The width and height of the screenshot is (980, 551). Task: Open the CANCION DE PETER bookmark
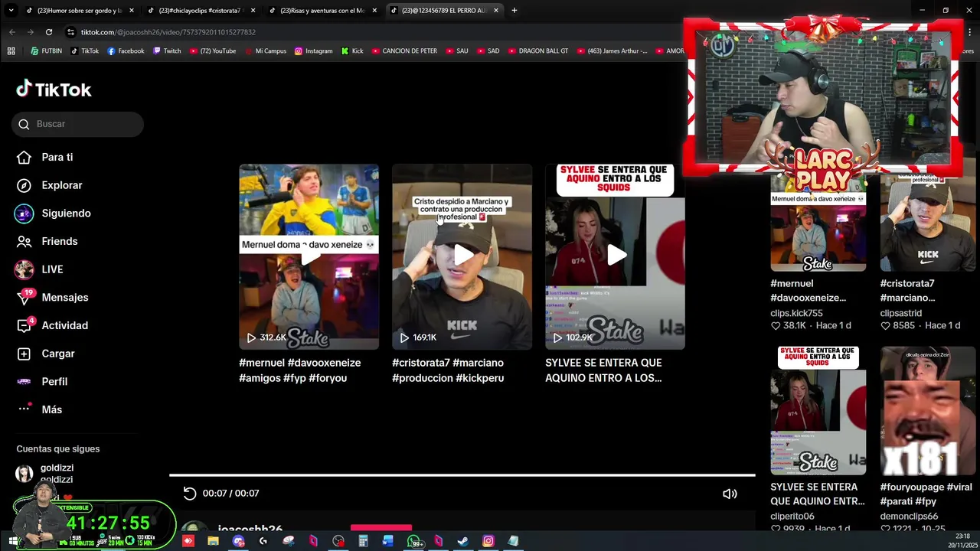pos(403,51)
